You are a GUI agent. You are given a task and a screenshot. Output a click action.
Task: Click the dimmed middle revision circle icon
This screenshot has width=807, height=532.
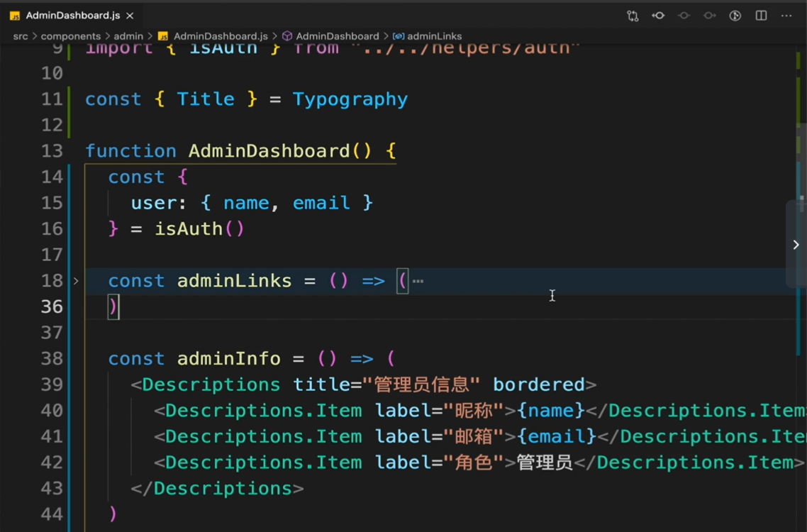coord(684,16)
